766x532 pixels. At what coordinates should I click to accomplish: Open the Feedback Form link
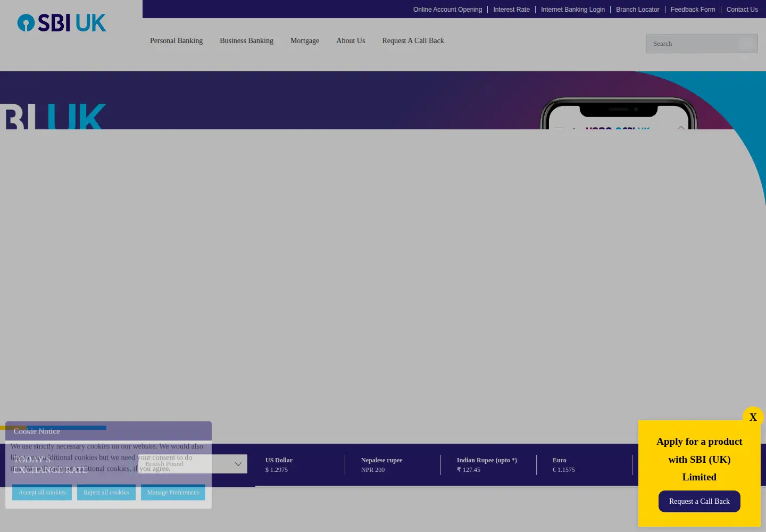pos(693,10)
